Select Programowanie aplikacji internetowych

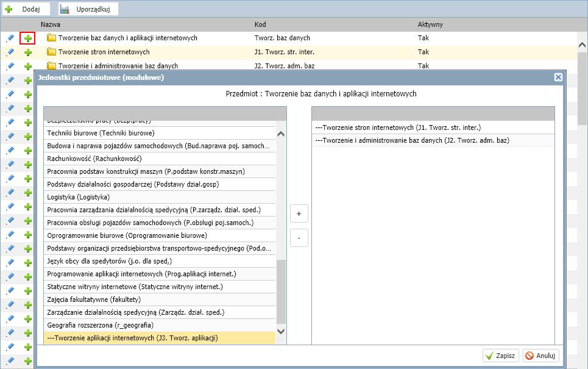(160, 274)
